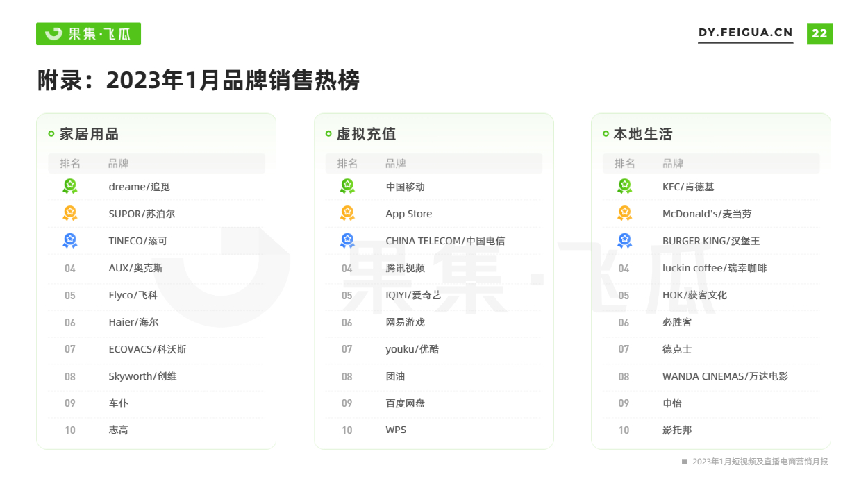Click the title 附录：2023年1月品牌销售热榜
This screenshot has width=868, height=488.
[199, 81]
